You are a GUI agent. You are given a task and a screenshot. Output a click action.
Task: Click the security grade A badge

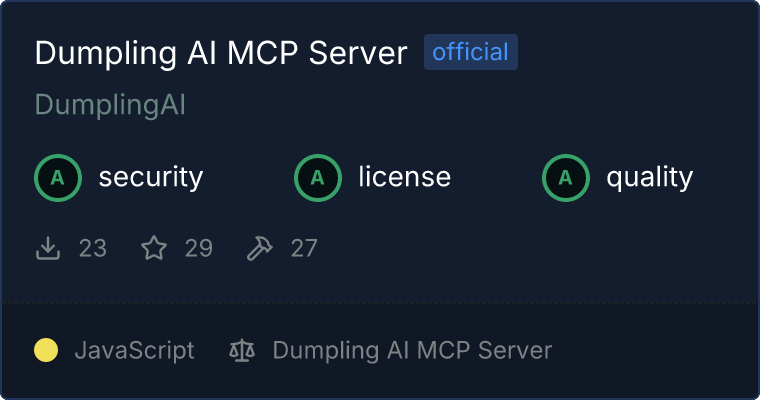[x=58, y=178]
